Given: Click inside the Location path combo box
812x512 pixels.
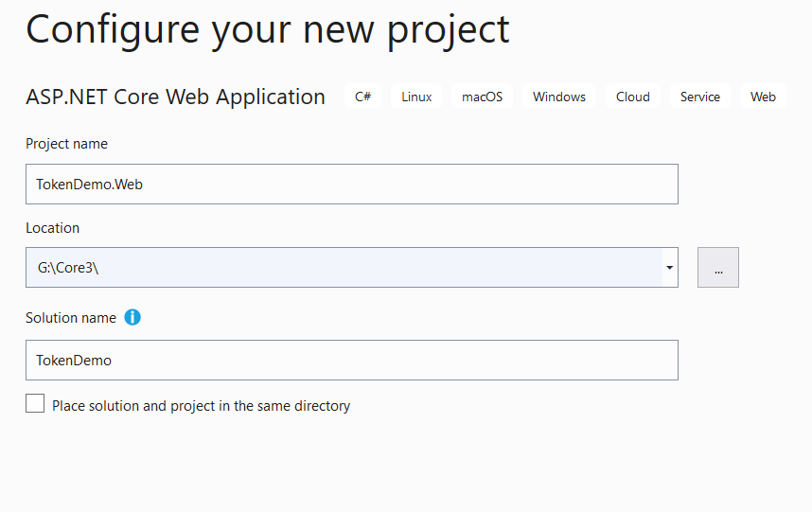Looking at the screenshot, I should [x=344, y=268].
